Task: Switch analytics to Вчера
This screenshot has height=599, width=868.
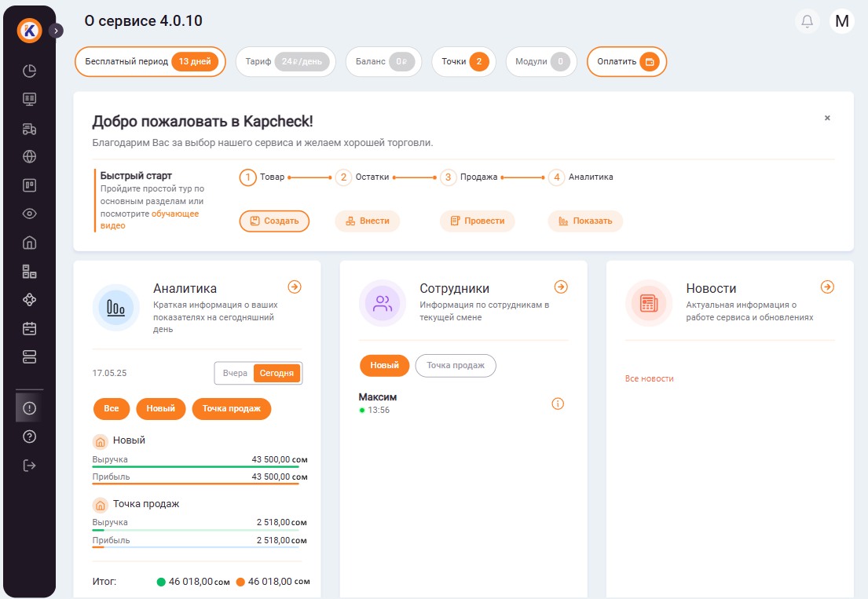Action: click(235, 373)
